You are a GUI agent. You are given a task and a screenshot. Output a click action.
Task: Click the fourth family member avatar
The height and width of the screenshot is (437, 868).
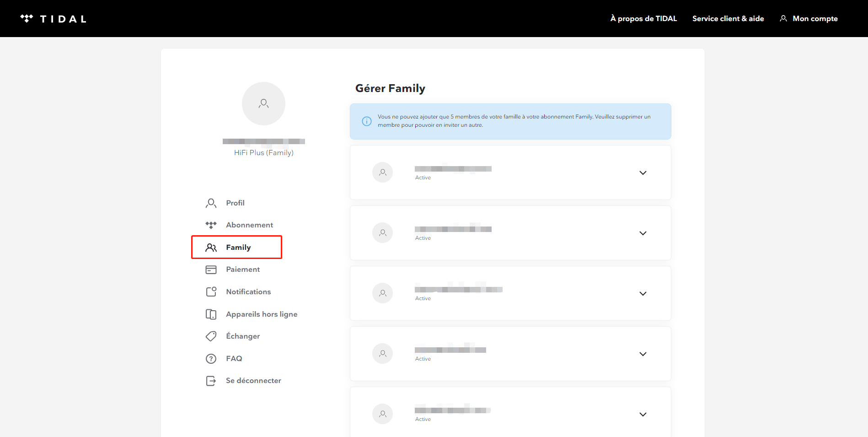383,354
